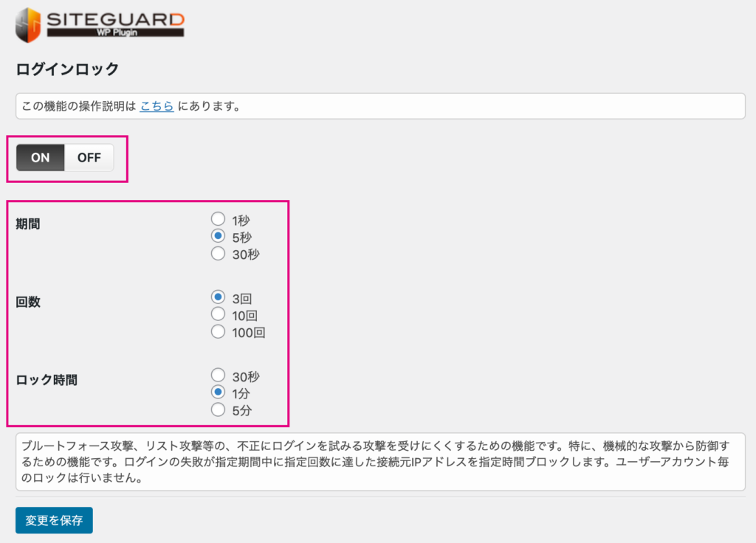756x543 pixels.
Task: Click the ブルートフォース攻撃 description paragraph
Action: click(380, 462)
